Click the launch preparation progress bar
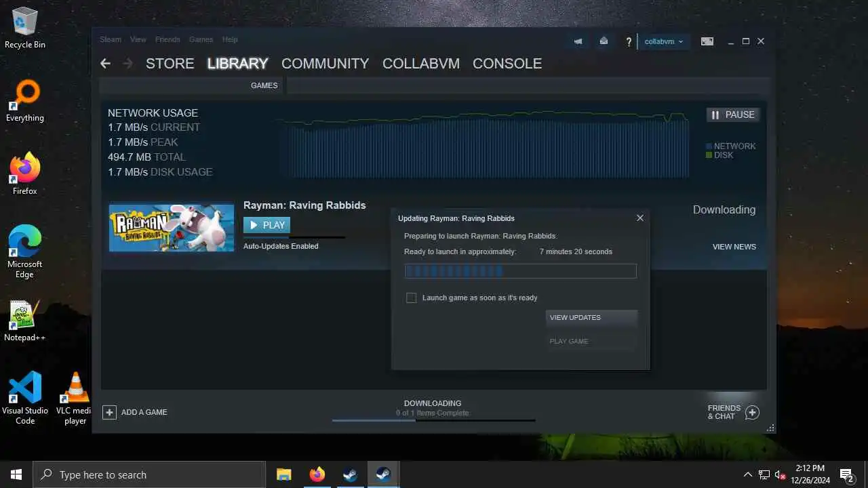The width and height of the screenshot is (868, 488). tap(521, 271)
